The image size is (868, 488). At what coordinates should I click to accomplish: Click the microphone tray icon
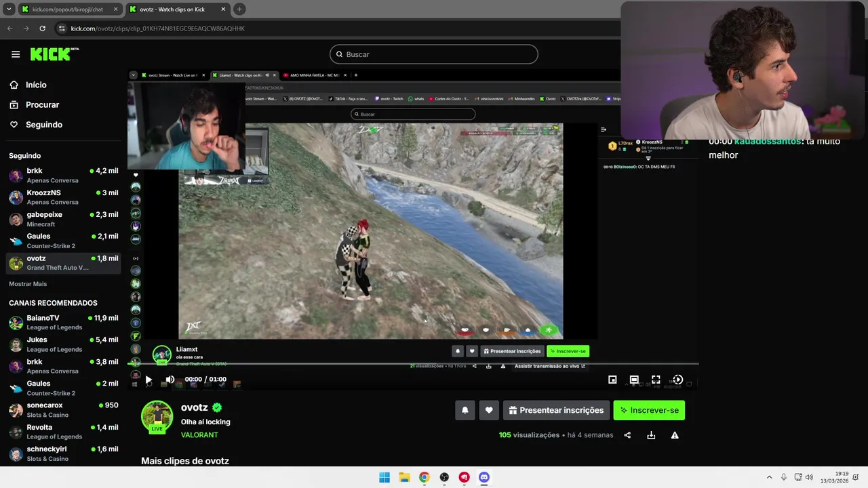coord(784,477)
